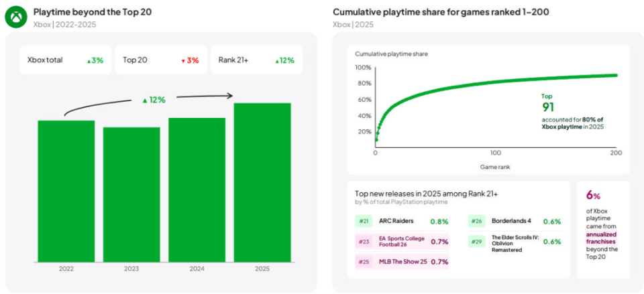Click the red down arrow beside Top 20

[x=182, y=61]
